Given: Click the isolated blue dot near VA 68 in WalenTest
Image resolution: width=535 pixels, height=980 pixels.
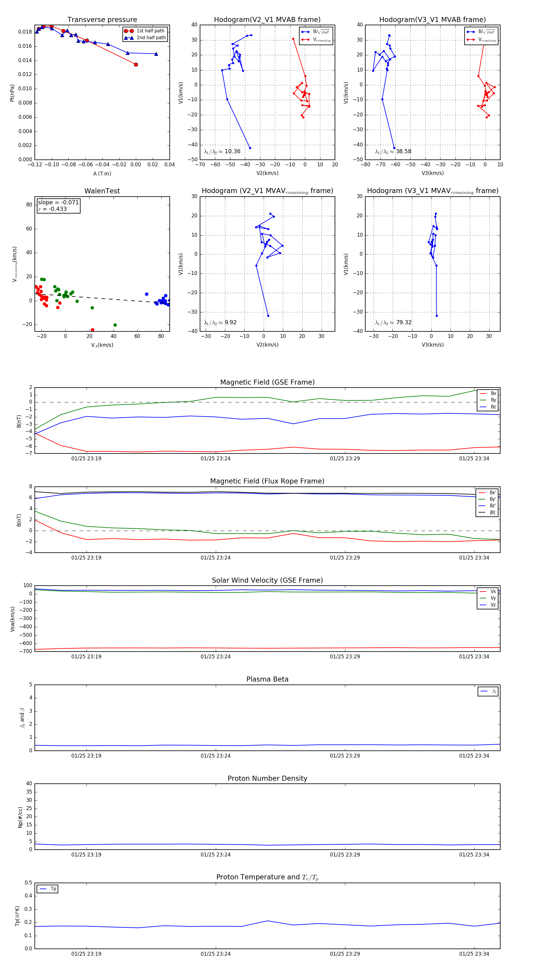Looking at the screenshot, I should coord(147,294).
